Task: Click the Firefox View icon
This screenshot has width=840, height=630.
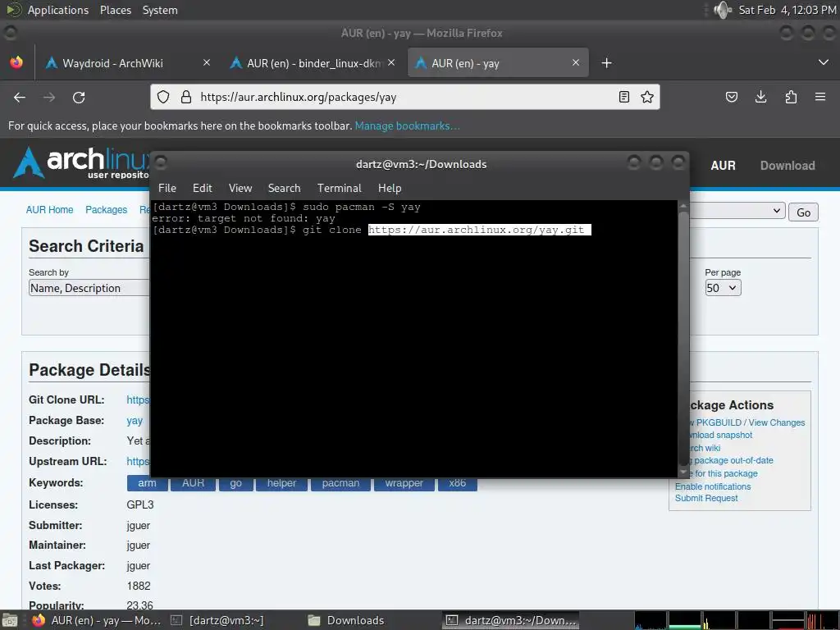Action: point(16,62)
